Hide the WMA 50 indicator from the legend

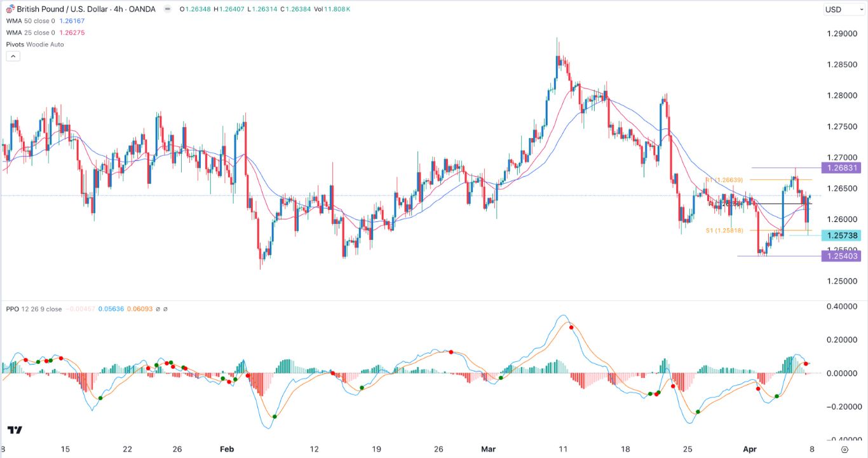39,21
